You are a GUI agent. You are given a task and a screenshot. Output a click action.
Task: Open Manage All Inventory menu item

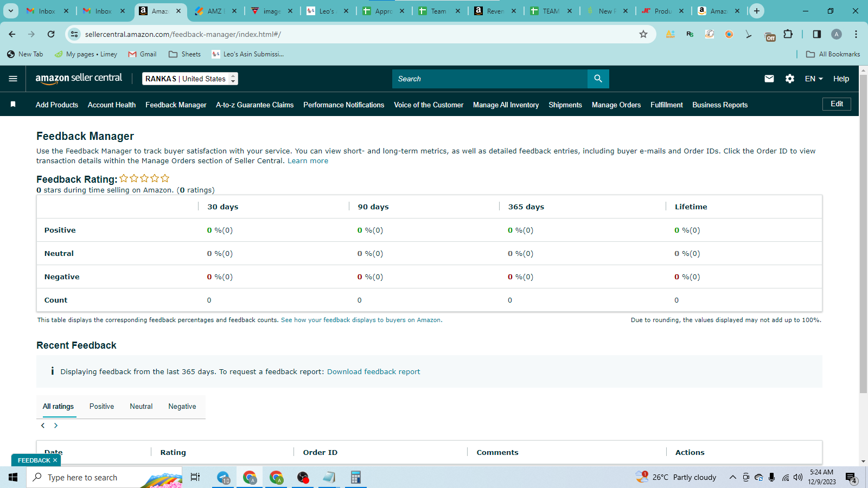506,105
